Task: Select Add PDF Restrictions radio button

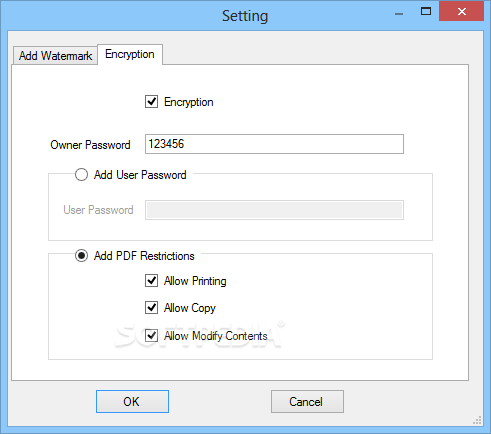Action: click(x=81, y=256)
